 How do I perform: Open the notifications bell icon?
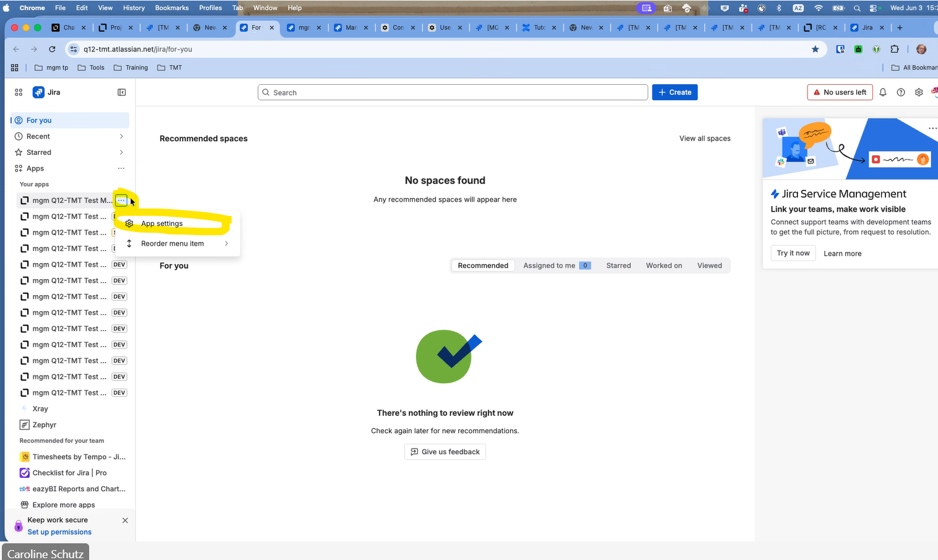[x=883, y=92]
